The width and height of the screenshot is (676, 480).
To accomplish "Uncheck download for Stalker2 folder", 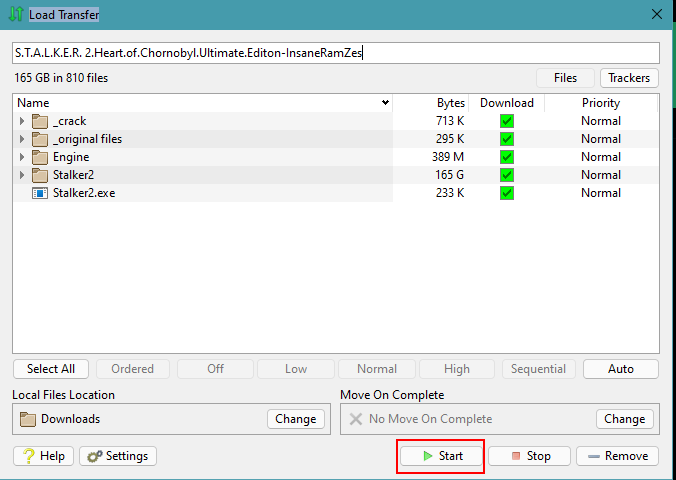I will (x=507, y=175).
